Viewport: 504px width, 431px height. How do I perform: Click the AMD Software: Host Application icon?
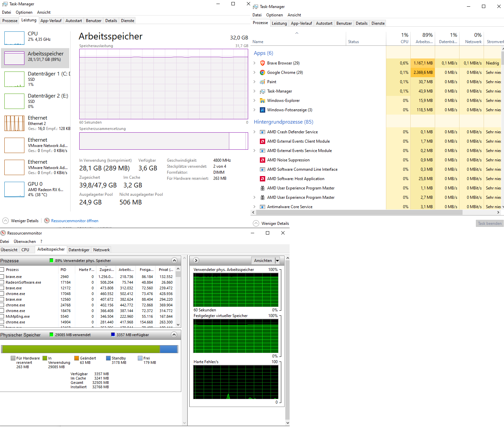(x=263, y=179)
